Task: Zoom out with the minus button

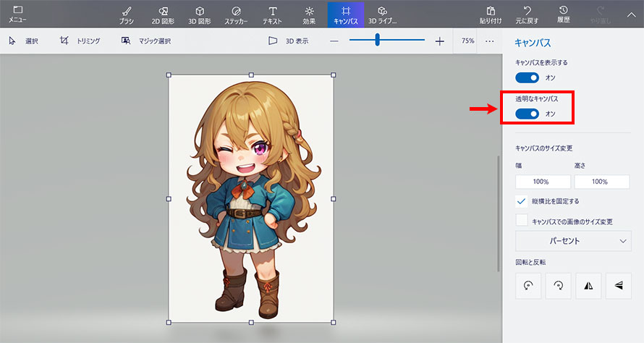Action: (334, 41)
